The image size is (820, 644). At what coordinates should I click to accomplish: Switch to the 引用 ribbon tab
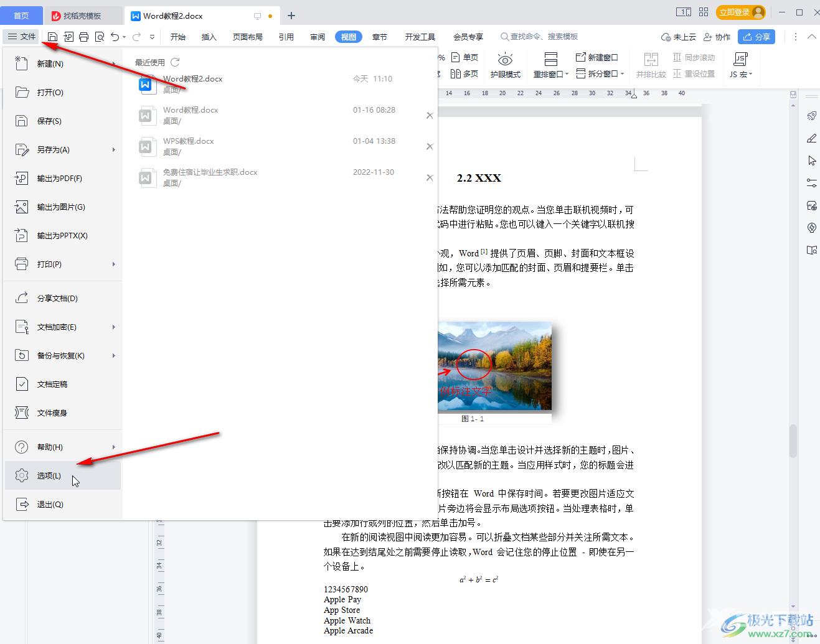pos(286,37)
